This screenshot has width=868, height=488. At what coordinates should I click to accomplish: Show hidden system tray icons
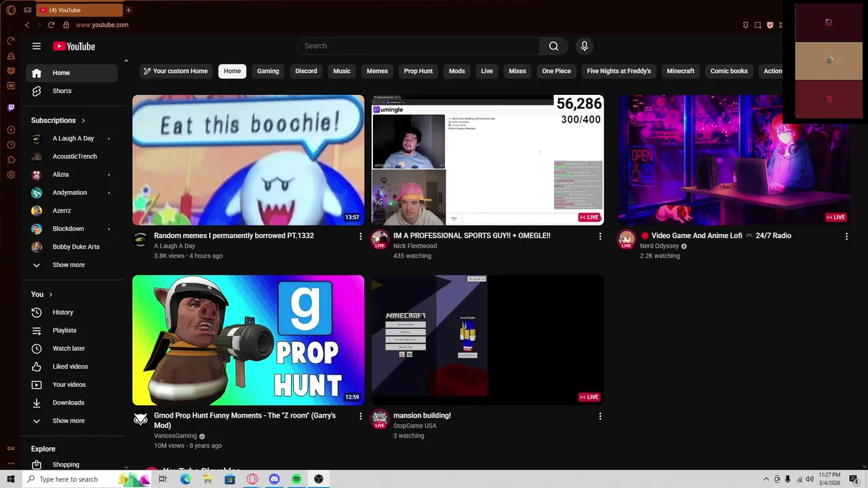766,479
